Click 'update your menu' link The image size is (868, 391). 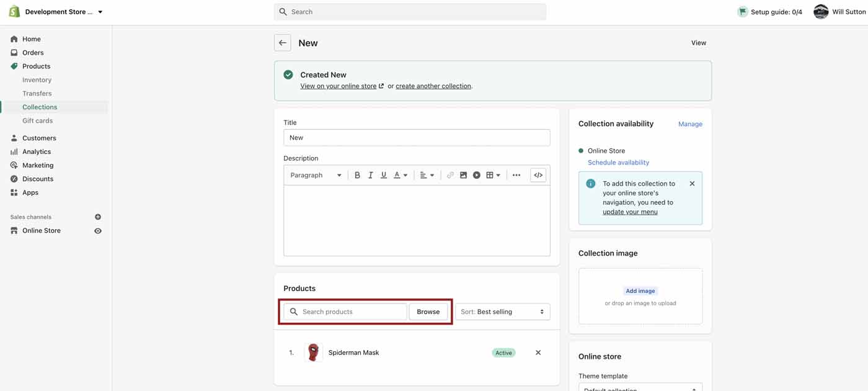pos(630,212)
